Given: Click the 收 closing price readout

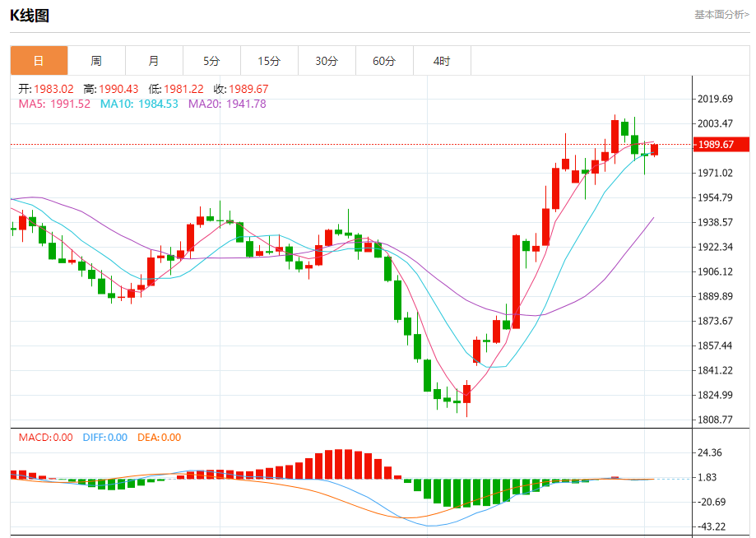Looking at the screenshot, I should [241, 89].
